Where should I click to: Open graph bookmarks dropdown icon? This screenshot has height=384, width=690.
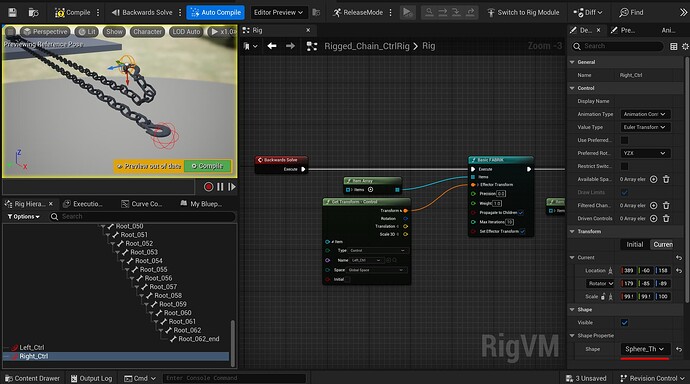[250, 46]
